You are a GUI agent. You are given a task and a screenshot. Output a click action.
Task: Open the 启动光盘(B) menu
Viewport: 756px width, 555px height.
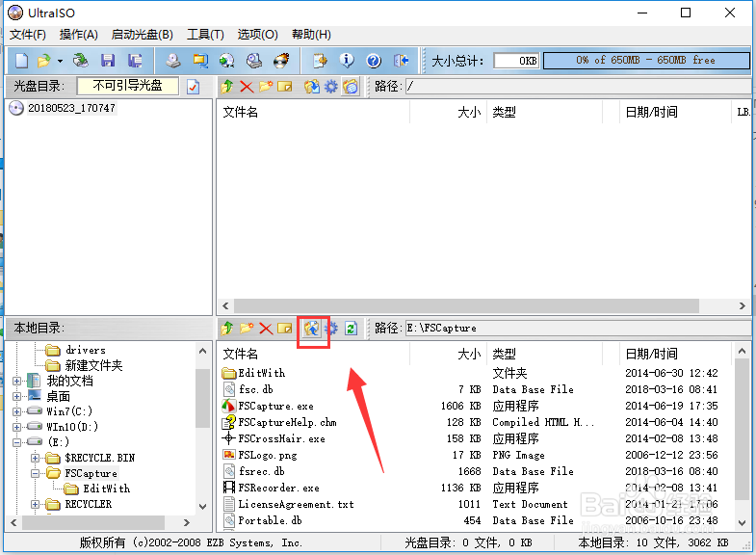point(143,35)
